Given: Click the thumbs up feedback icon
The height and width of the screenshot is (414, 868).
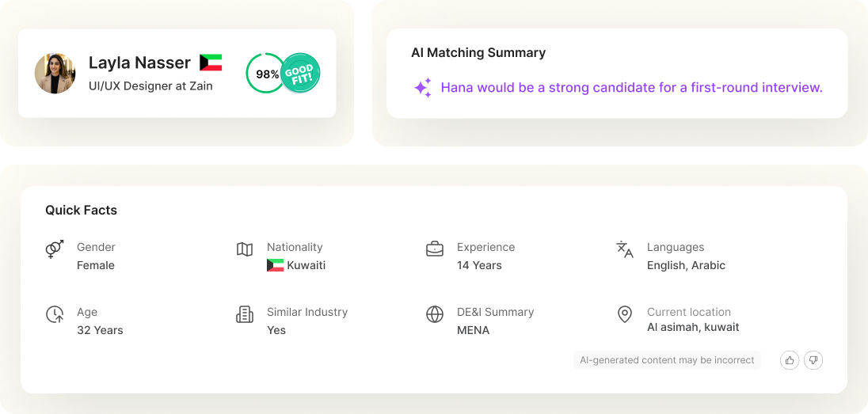Looking at the screenshot, I should pos(790,360).
